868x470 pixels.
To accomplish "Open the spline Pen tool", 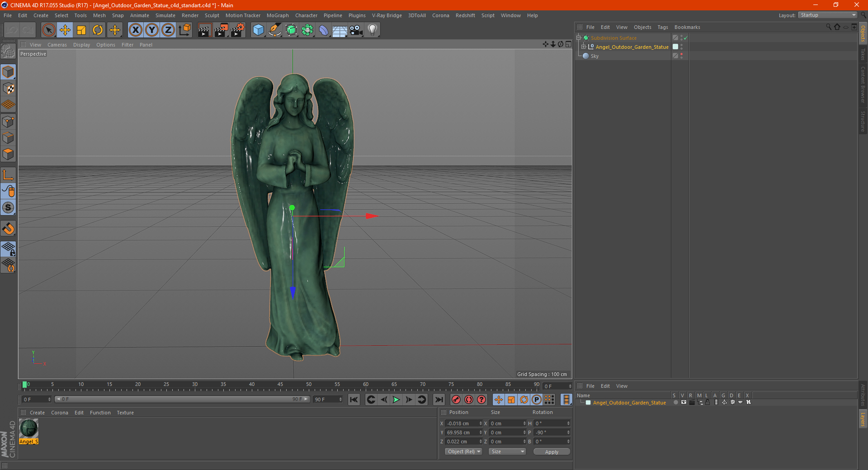I will tap(275, 30).
